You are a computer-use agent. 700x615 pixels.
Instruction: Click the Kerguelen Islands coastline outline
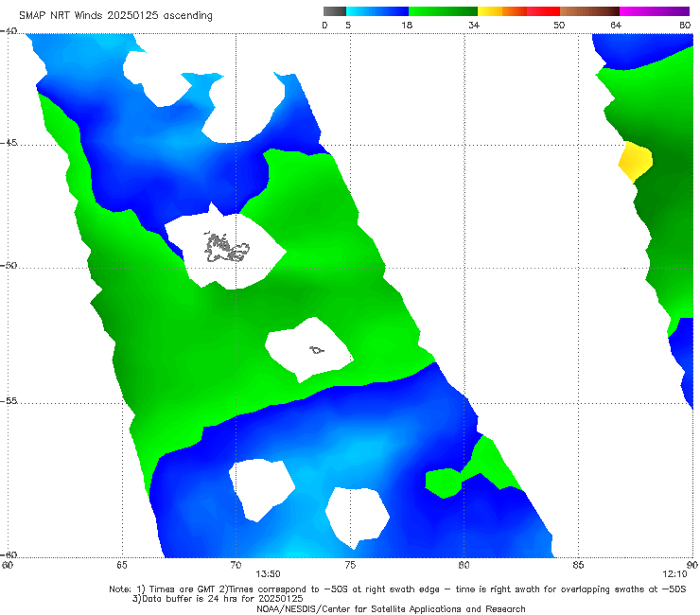[x=226, y=248]
